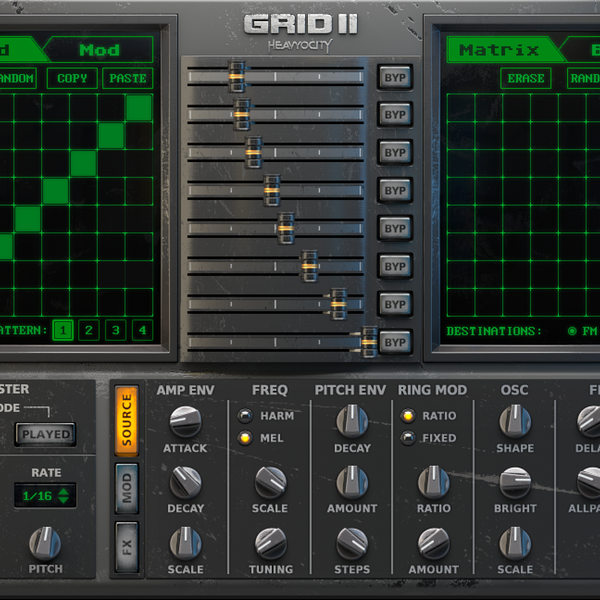The height and width of the screenshot is (600, 600).
Task: Click the sixth row slider handle
Action: pos(309,266)
